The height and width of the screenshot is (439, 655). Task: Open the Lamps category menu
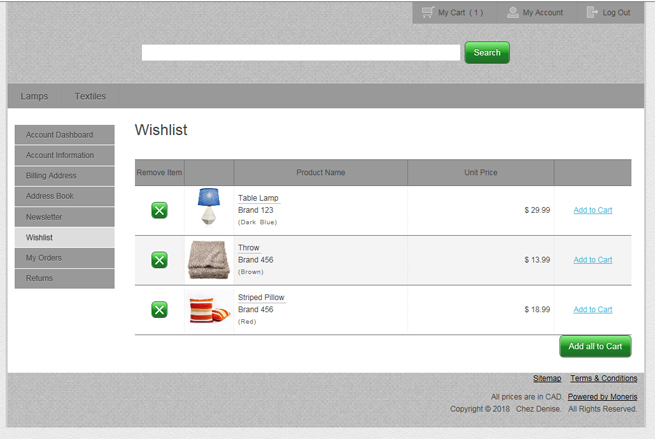point(34,96)
